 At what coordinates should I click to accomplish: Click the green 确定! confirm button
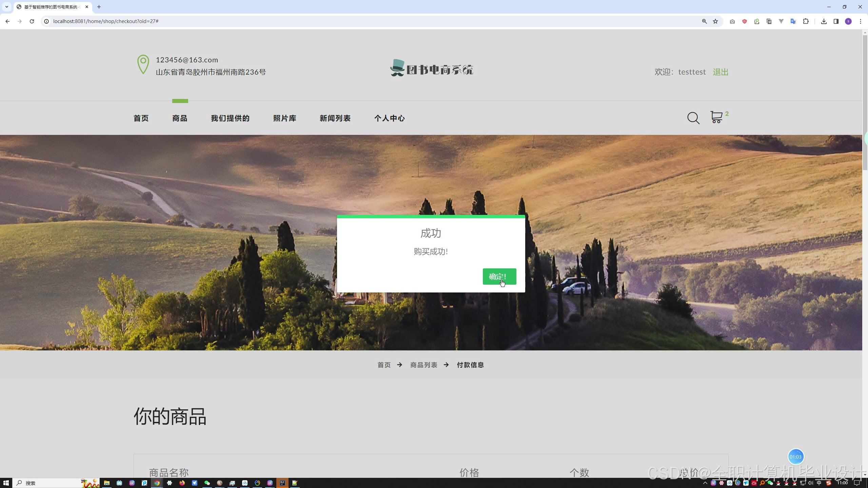tap(499, 277)
